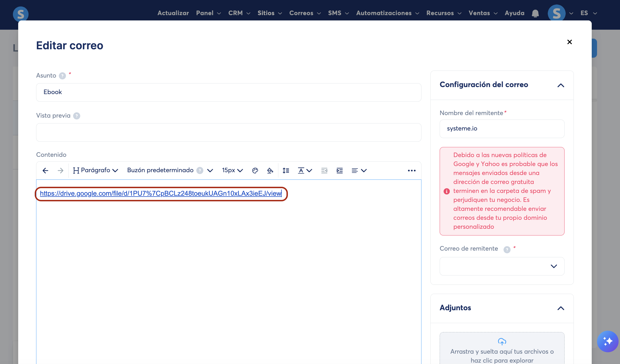Click the Vista previa input field
This screenshot has width=620, height=364.
coord(229,132)
